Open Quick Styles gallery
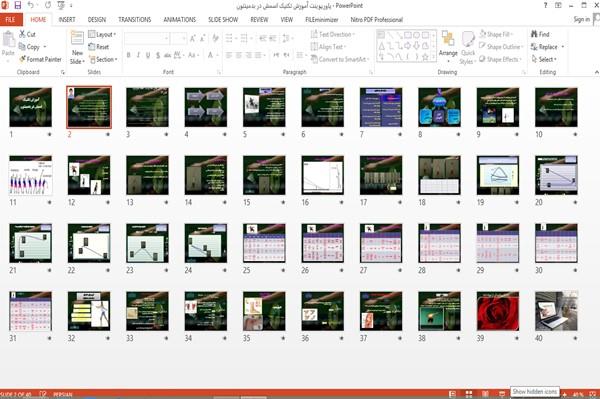 coord(468,47)
